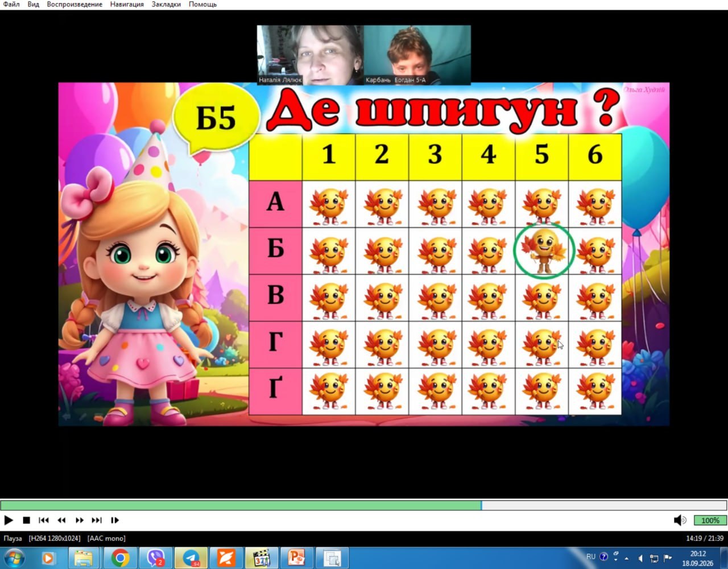Skip to the next file
The image size is (728, 569).
(x=97, y=520)
